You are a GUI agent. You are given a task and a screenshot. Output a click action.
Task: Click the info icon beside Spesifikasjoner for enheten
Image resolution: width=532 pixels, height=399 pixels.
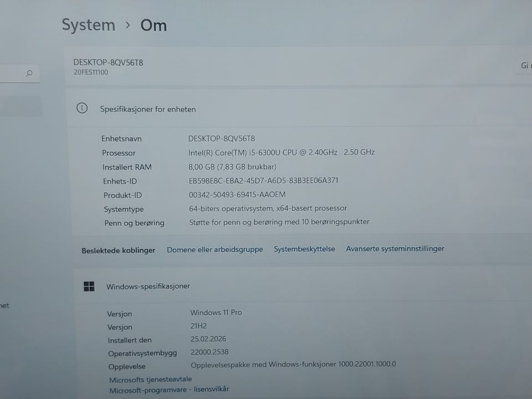click(82, 108)
